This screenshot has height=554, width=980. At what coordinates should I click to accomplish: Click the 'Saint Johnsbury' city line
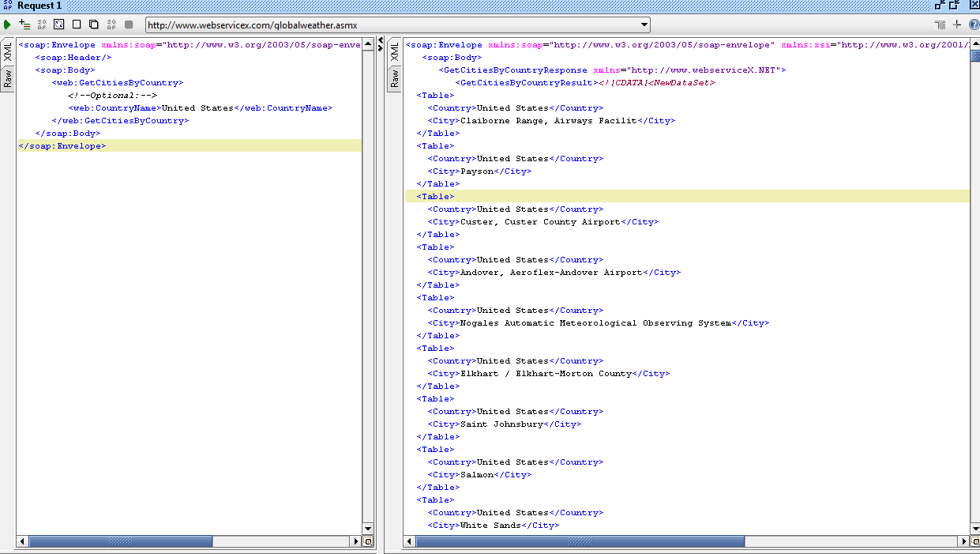coord(505,424)
